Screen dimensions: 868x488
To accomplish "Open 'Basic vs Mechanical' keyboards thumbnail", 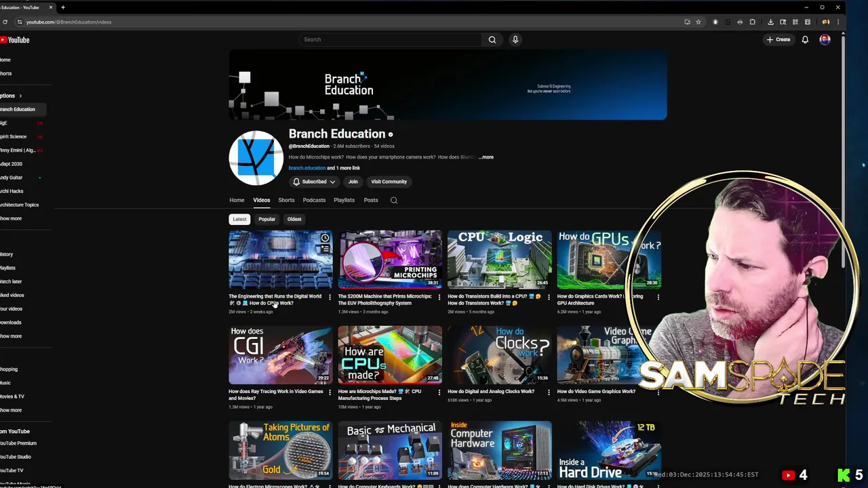I will coord(390,451).
